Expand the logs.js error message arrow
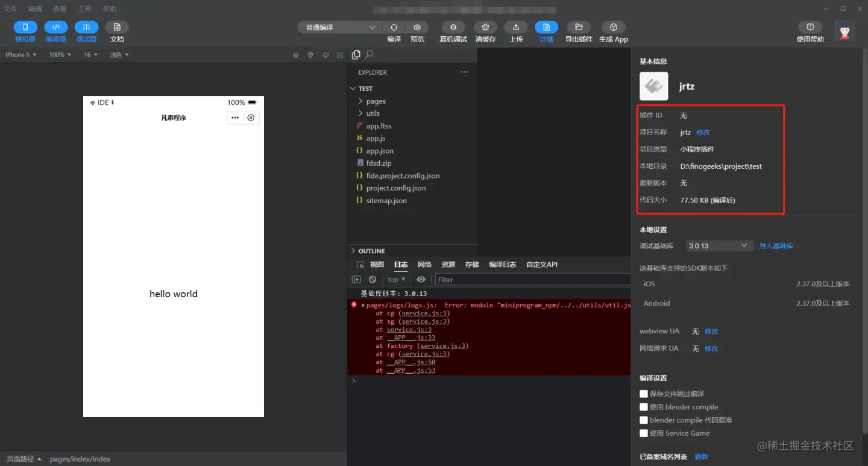The height and width of the screenshot is (466, 868). point(363,306)
